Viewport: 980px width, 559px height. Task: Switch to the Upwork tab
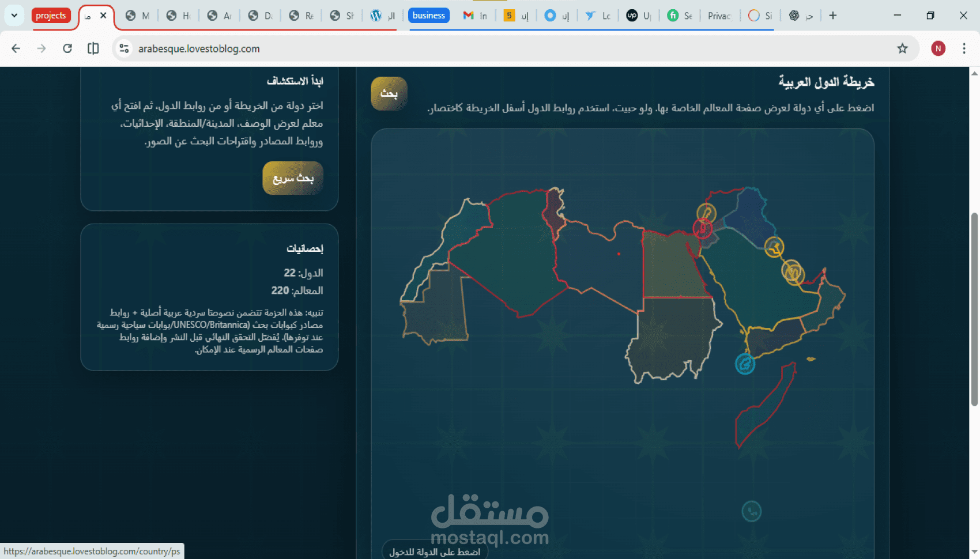[x=639, y=16]
